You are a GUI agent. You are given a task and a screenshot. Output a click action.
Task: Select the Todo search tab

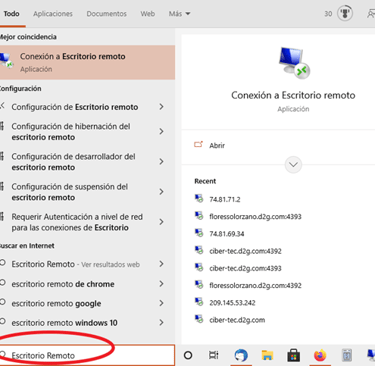(11, 14)
